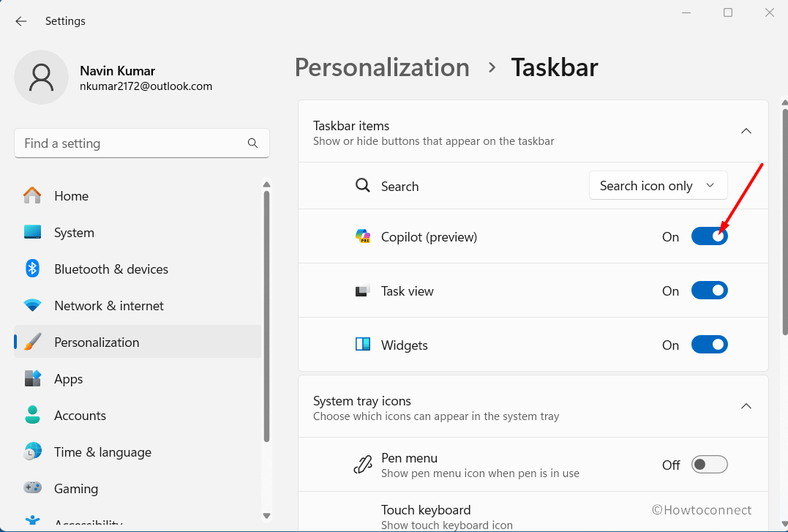Collapse the Taskbar items section
788x532 pixels.
pos(746,132)
